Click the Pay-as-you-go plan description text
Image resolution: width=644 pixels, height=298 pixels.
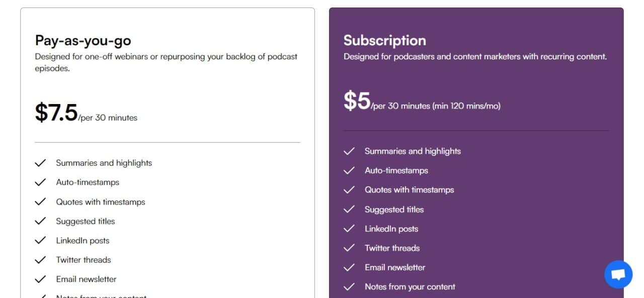166,62
